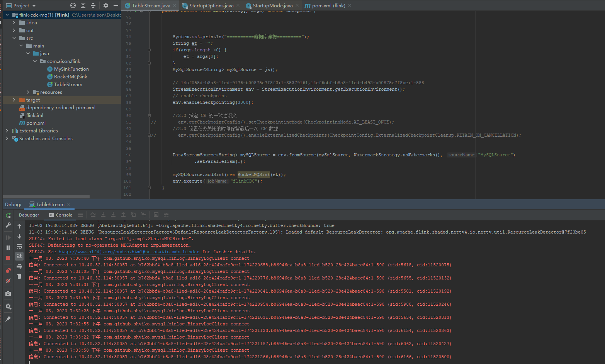
Task: Click Drop Frame icon
Action: 133,215
